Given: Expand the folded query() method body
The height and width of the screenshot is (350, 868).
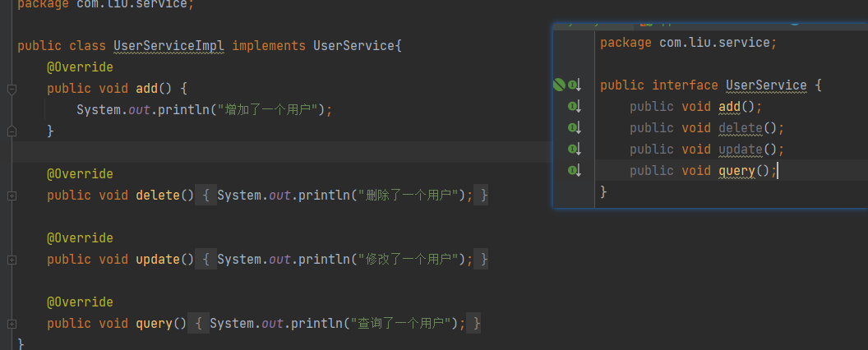Looking at the screenshot, I should point(12,324).
